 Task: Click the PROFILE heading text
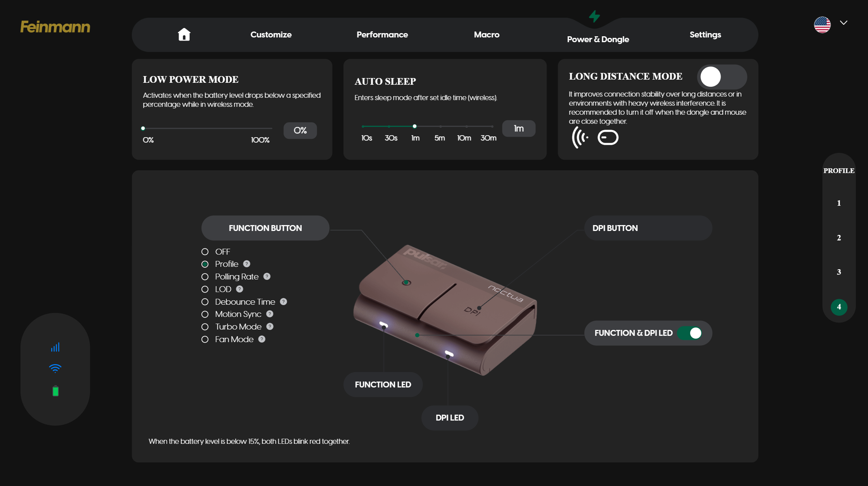pos(839,171)
